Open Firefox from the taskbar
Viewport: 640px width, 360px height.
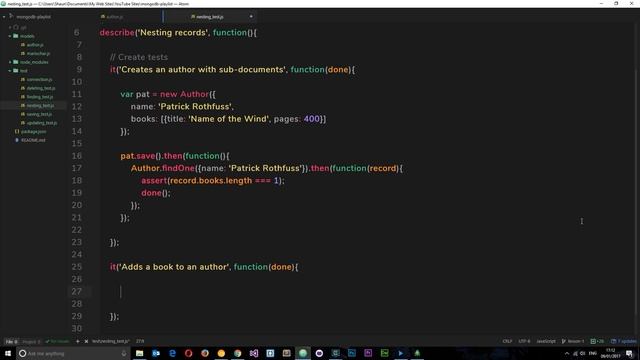click(x=205, y=353)
